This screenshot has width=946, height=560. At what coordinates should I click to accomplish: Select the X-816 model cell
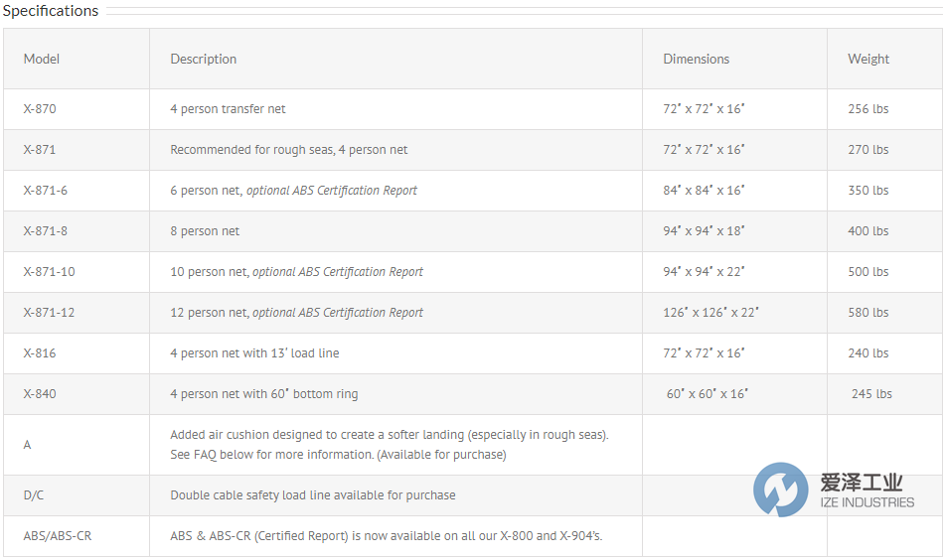[x=40, y=353]
